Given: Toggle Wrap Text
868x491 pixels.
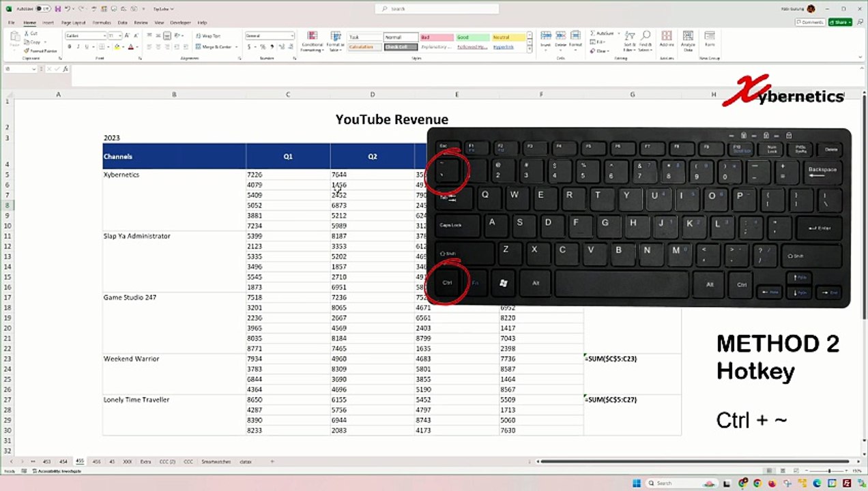Looking at the screenshot, I should click(x=208, y=35).
